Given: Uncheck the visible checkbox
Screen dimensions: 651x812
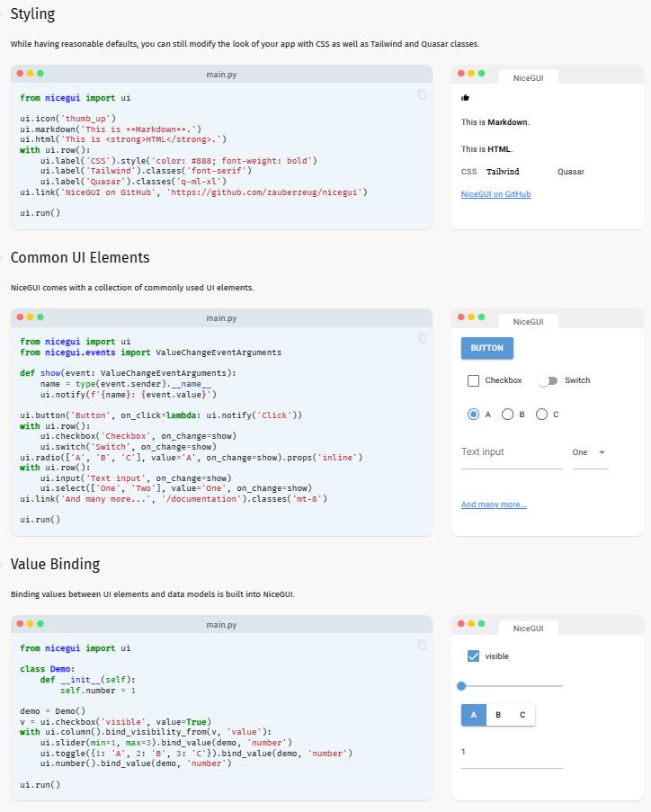Looking at the screenshot, I should [473, 656].
